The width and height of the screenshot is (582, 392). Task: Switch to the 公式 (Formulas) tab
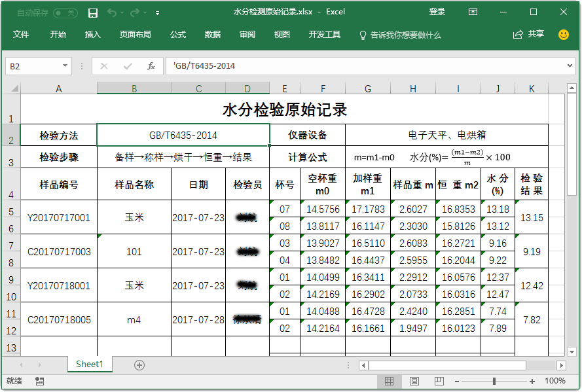[178, 35]
